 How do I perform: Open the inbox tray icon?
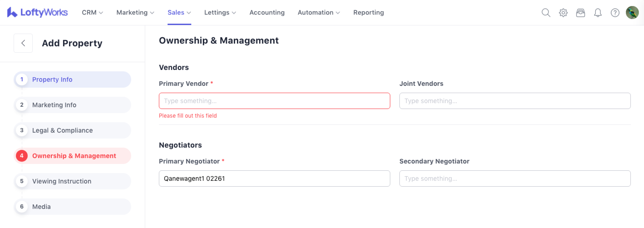580,12
